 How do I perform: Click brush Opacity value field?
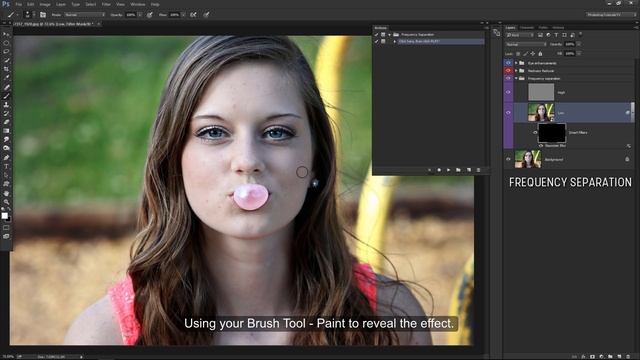pos(131,15)
